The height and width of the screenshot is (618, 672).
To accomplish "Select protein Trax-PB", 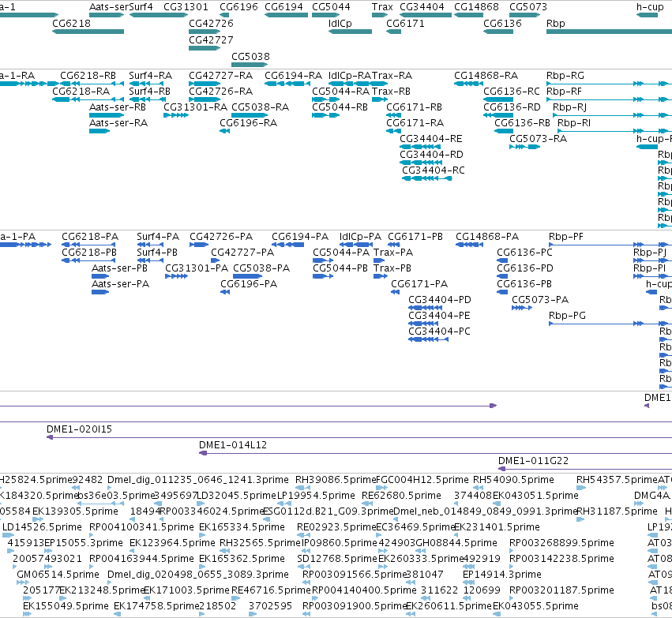I will click(392, 268).
